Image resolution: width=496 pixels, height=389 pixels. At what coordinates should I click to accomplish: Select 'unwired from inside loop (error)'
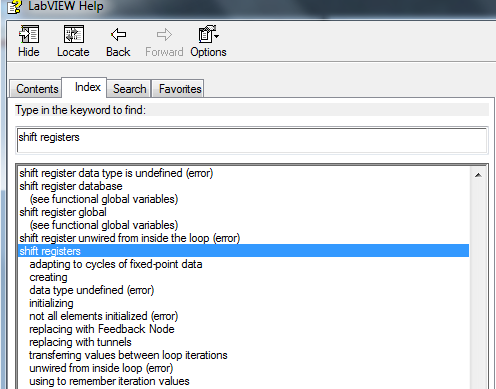tap(101, 368)
